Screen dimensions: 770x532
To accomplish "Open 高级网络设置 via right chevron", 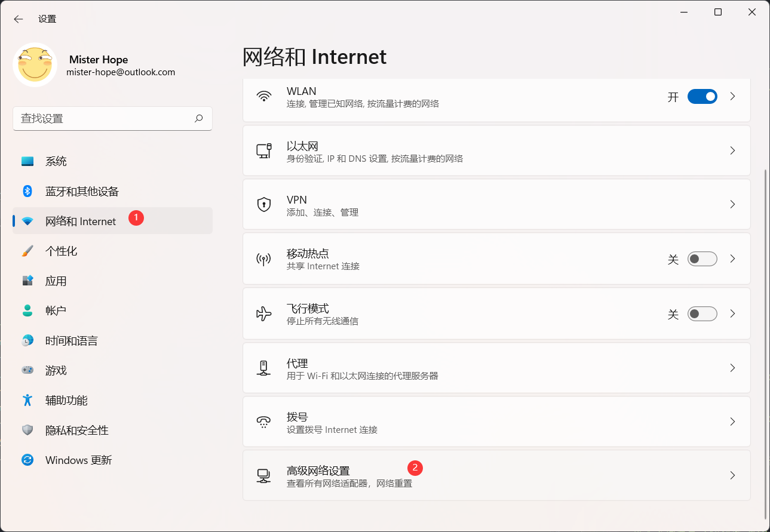I will pos(732,476).
